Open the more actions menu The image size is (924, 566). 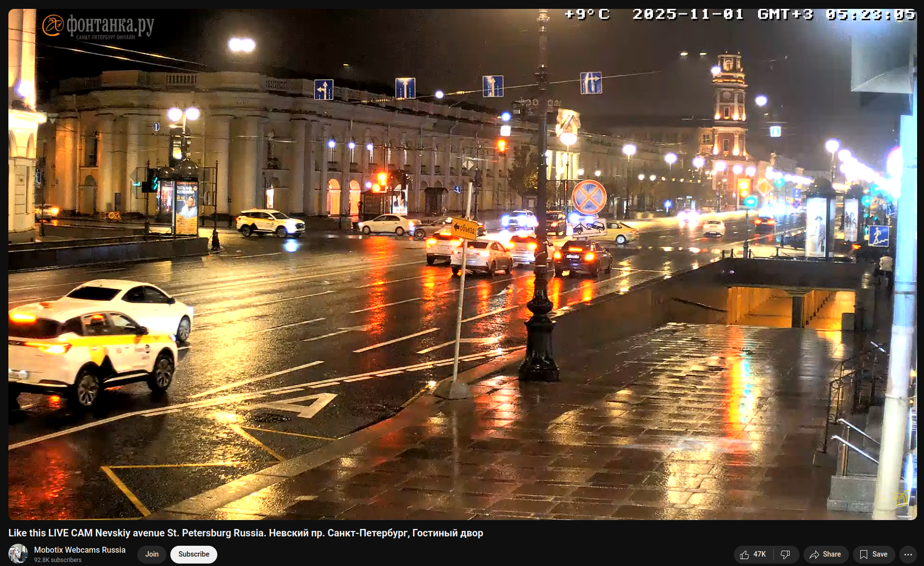(x=908, y=555)
